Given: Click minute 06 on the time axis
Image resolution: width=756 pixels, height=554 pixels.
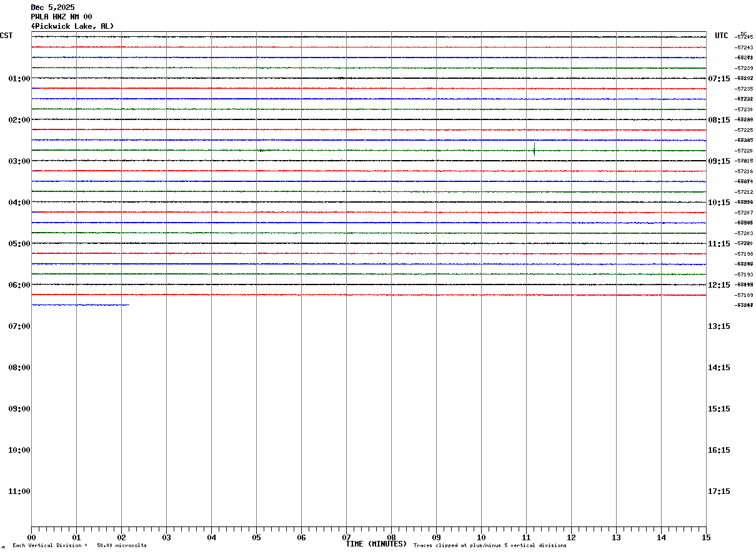Looking at the screenshot, I should point(301,538).
